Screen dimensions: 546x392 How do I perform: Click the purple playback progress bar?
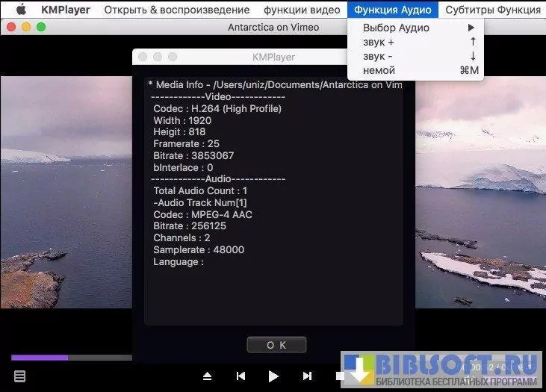(x=40, y=358)
